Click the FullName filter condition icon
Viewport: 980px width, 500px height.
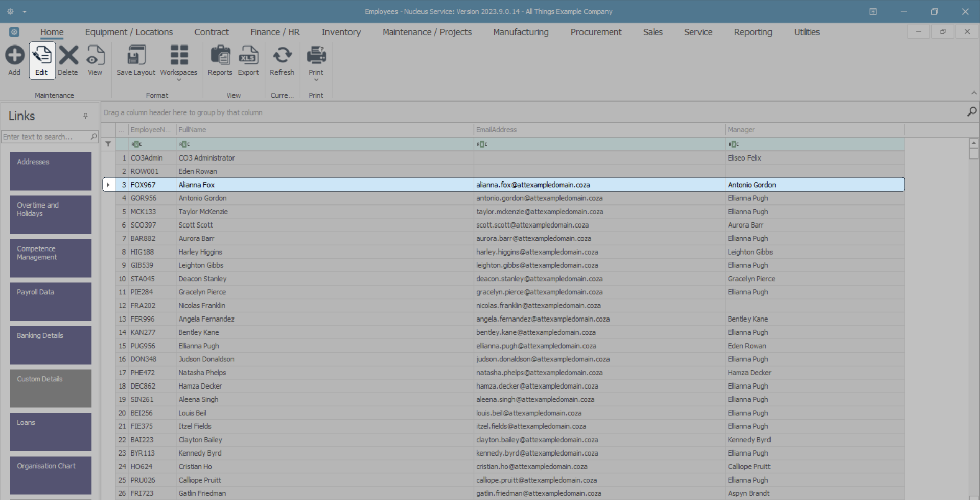coord(184,144)
